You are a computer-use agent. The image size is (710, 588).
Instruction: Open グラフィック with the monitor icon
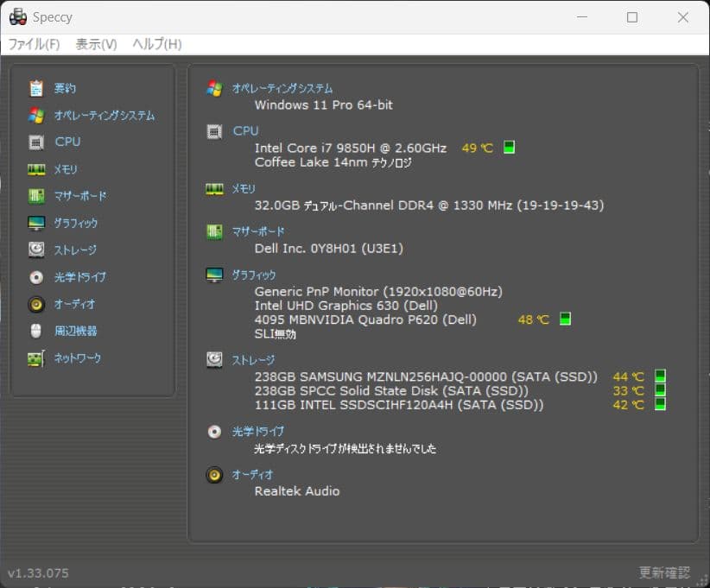point(35,223)
